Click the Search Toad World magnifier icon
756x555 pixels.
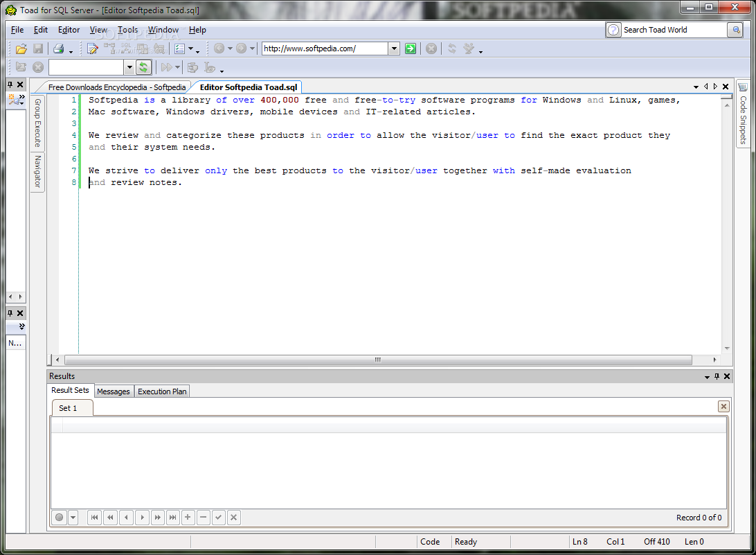(x=736, y=30)
